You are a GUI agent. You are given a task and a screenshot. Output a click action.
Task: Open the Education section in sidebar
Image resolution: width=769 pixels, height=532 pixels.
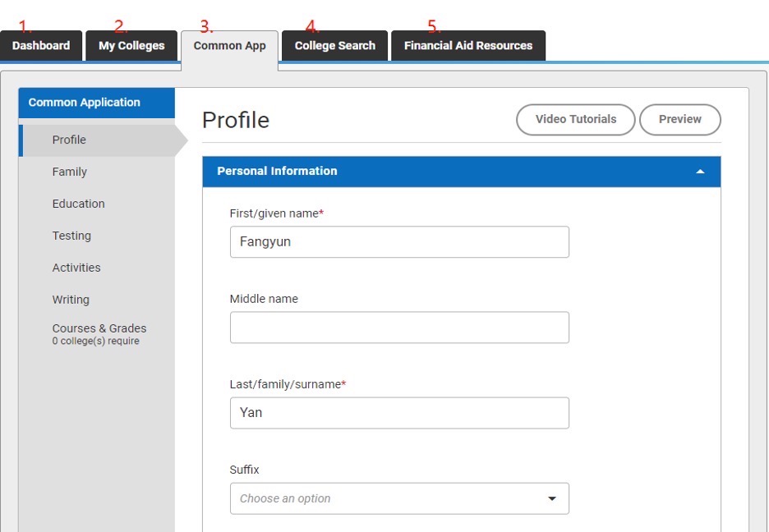point(78,204)
